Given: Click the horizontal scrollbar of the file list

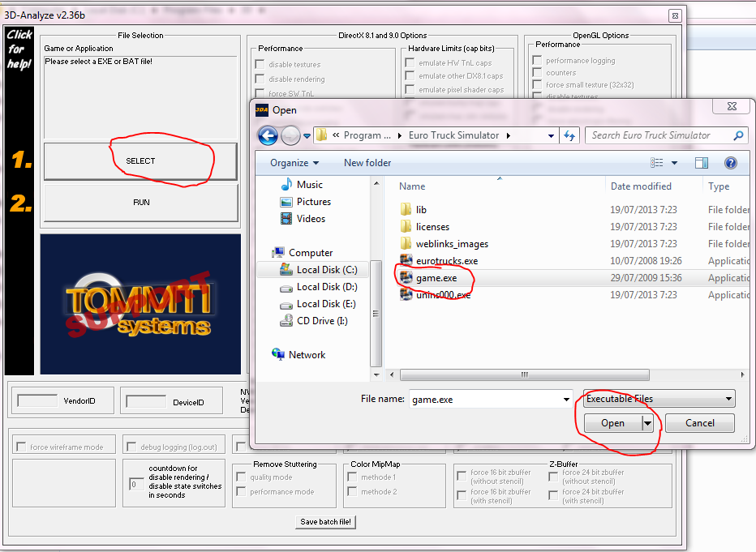Looking at the screenshot, I should (525, 374).
